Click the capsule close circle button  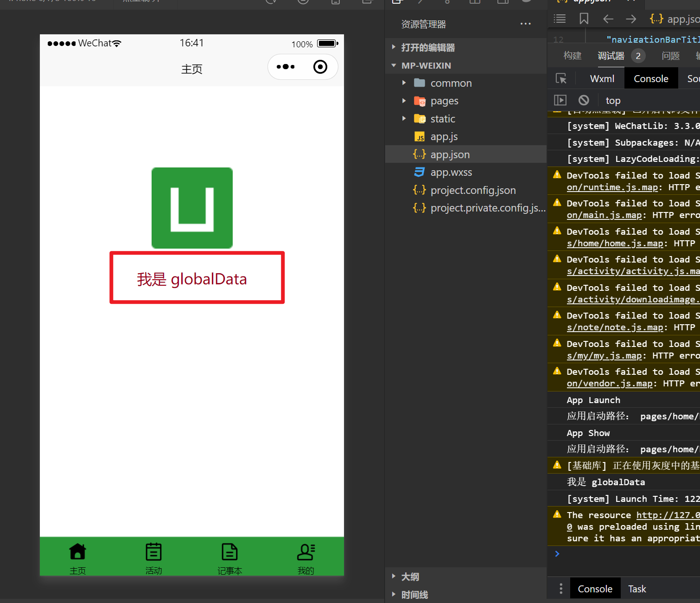click(320, 67)
